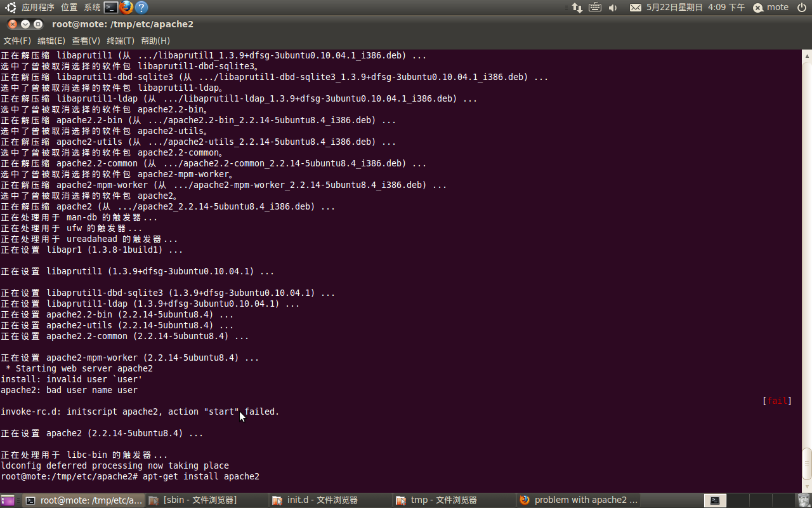This screenshot has height=508, width=812.
Task: Click the terminal scrollbar thumb
Action: point(807,464)
